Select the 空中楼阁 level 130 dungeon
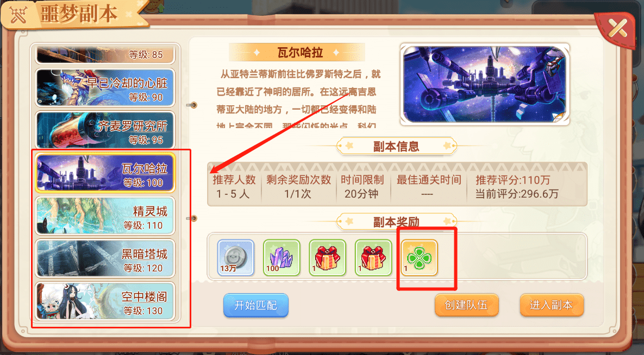Image resolution: width=644 pixels, height=355 pixels. 105,301
